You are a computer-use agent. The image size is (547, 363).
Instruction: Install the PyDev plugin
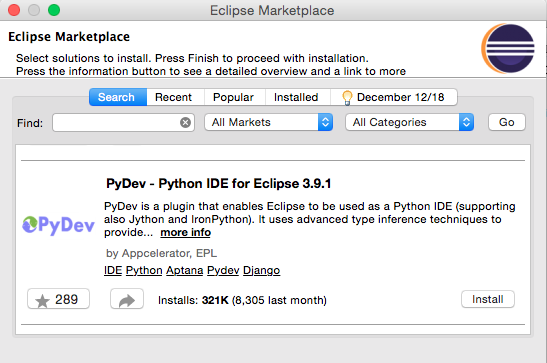click(488, 299)
